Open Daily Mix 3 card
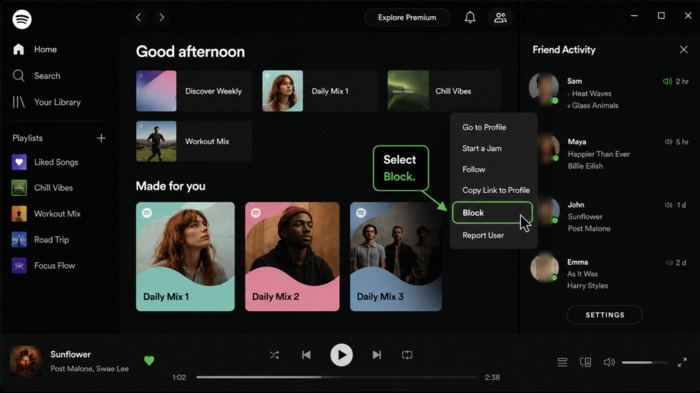This screenshot has height=393, width=700. coord(396,257)
